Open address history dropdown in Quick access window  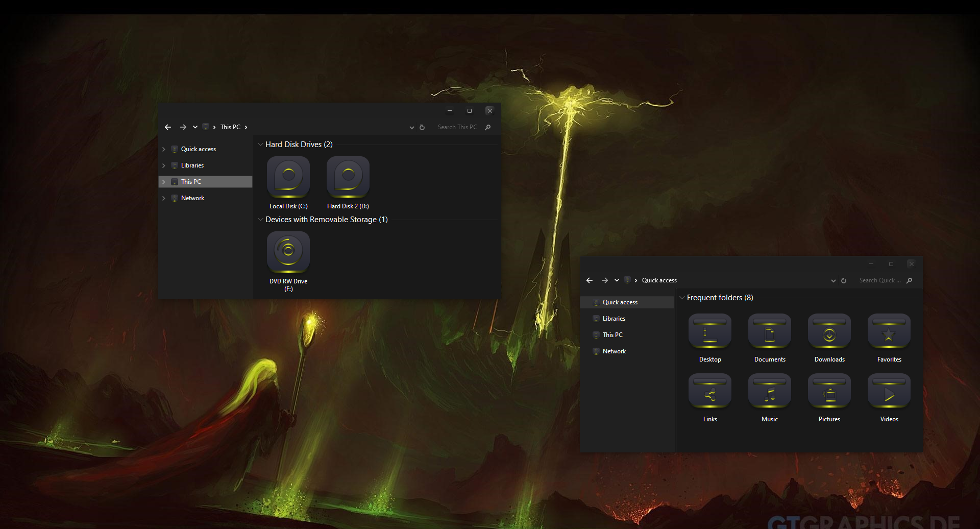[834, 281]
